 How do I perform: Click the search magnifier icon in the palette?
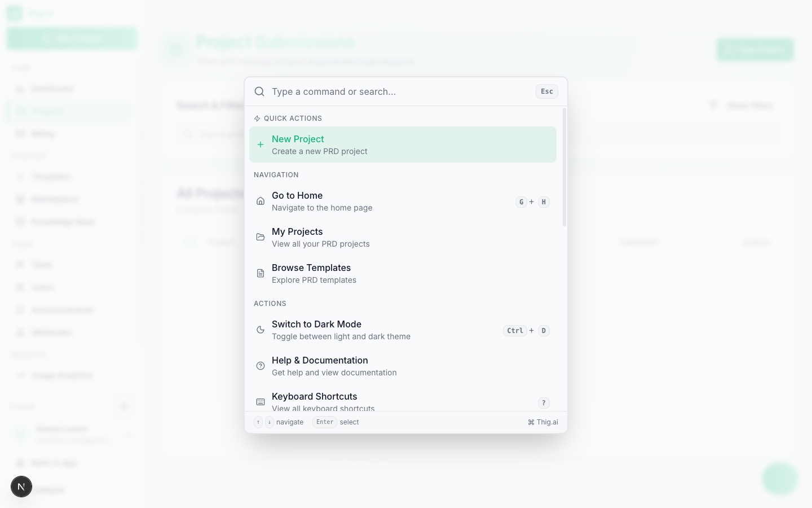coord(259,91)
